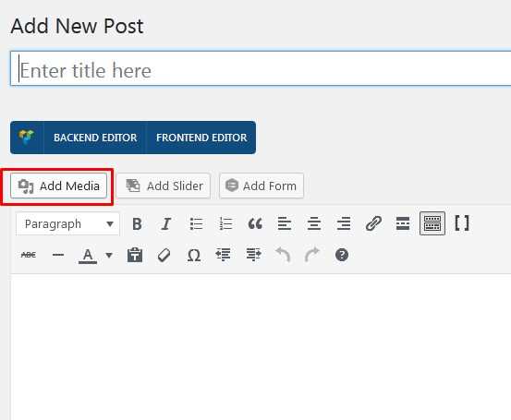This screenshot has width=511, height=420.
Task: Insert a horizontal line
Action: (x=58, y=255)
